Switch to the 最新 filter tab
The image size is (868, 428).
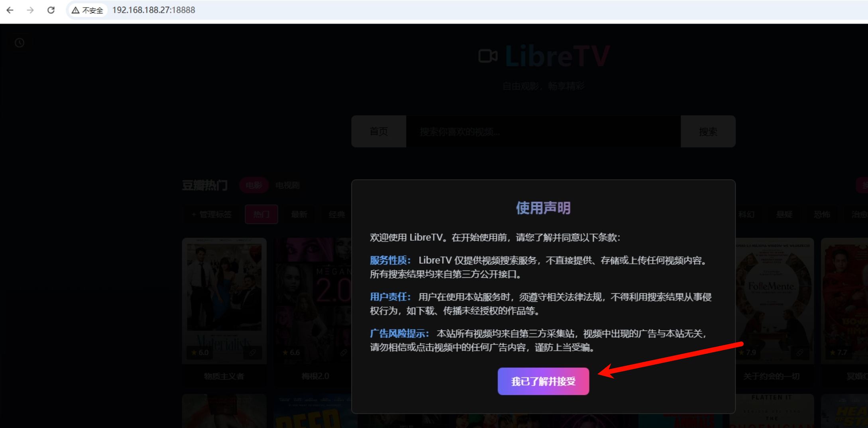pyautogui.click(x=299, y=214)
